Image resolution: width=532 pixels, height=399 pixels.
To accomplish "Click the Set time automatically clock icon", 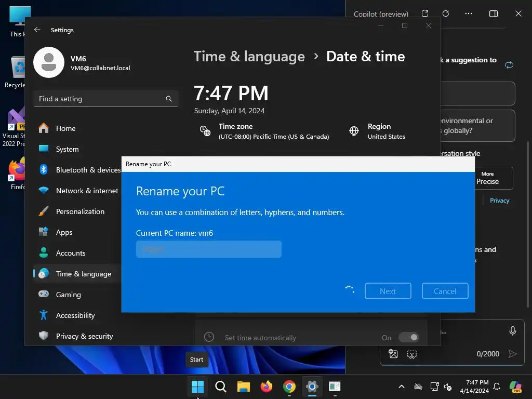I will coord(209,337).
